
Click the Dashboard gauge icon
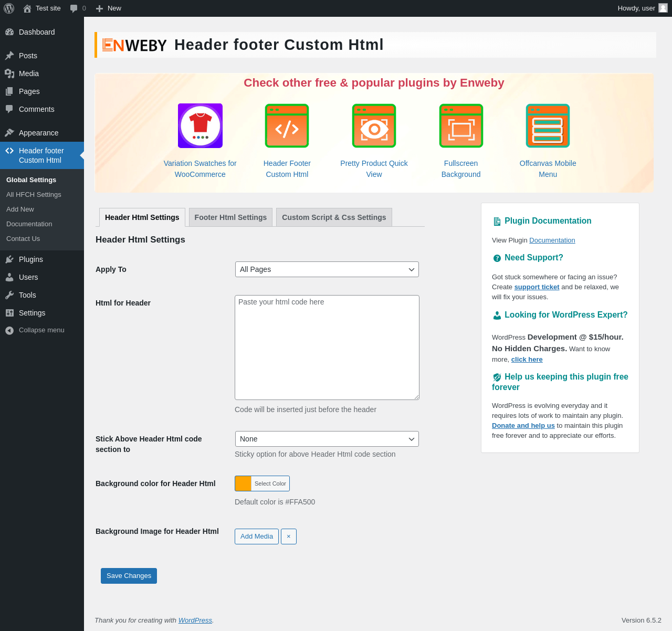(x=9, y=32)
